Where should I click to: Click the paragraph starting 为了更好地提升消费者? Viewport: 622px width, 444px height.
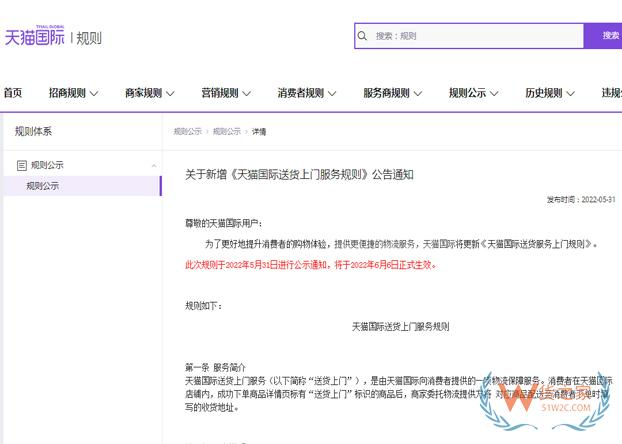click(401, 244)
